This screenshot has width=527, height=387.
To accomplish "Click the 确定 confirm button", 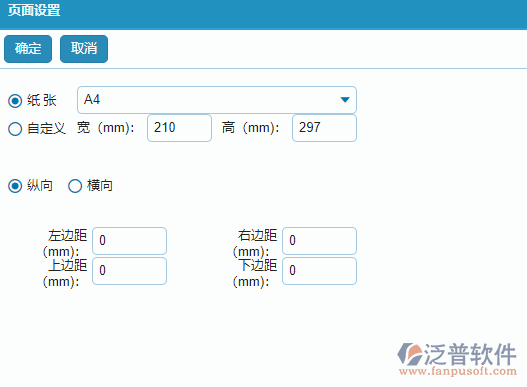I will click(28, 49).
